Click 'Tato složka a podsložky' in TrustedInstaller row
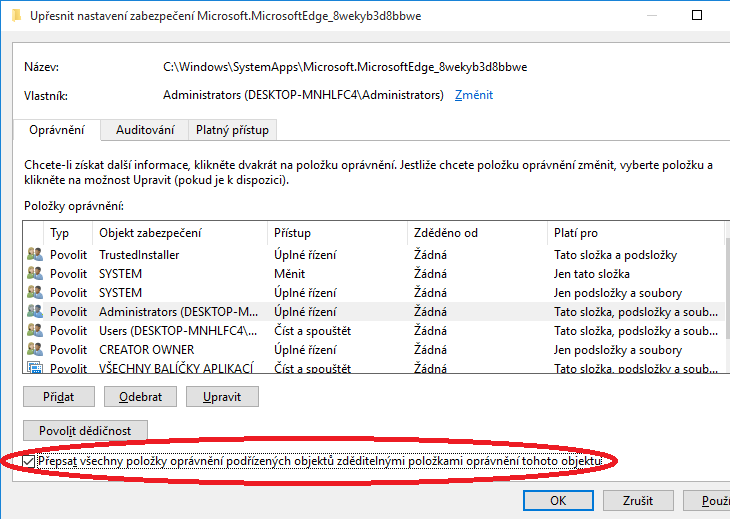Screen dimensions: 730x519 point(615,255)
